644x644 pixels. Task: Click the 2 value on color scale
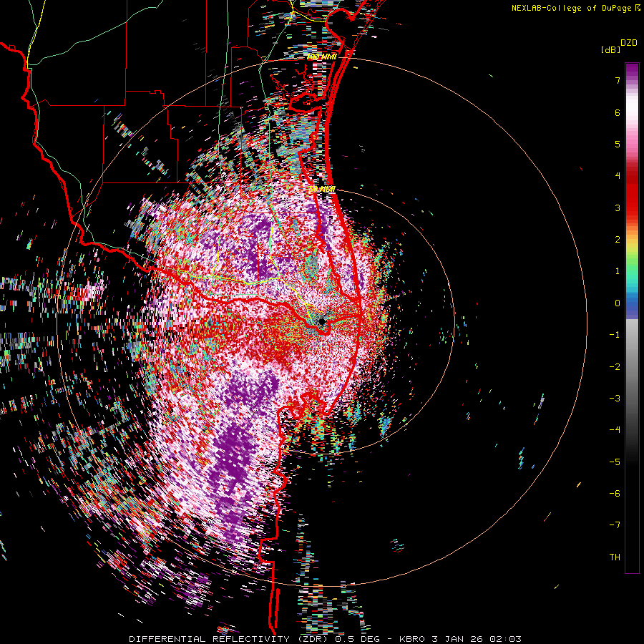618,240
